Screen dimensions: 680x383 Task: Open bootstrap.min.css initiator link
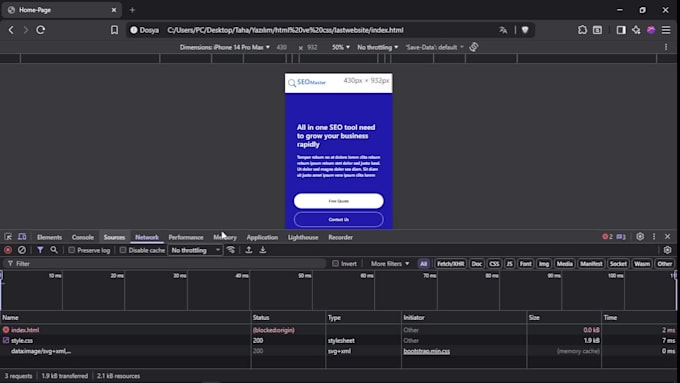click(427, 351)
